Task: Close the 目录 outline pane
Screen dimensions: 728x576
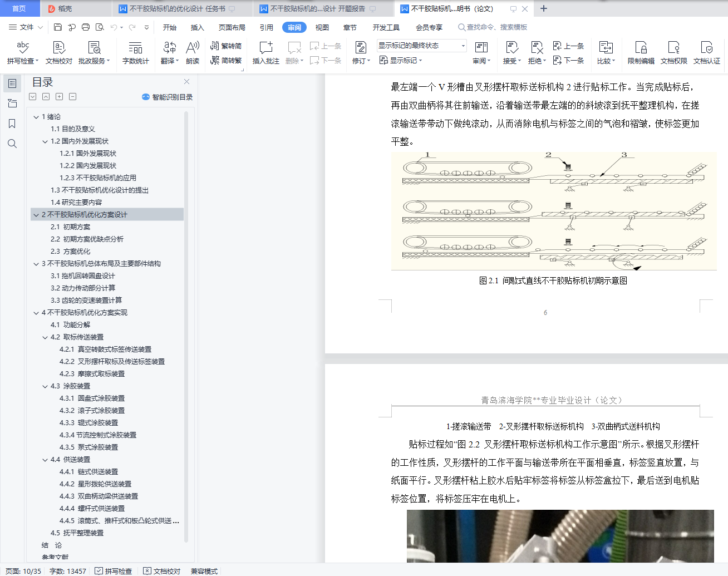Action: (186, 82)
